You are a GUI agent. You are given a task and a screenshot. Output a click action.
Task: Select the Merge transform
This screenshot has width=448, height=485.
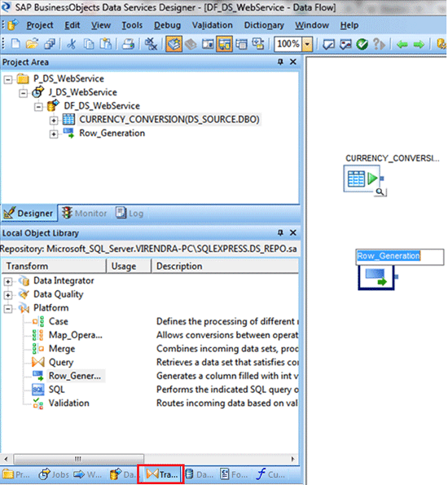[x=62, y=349]
